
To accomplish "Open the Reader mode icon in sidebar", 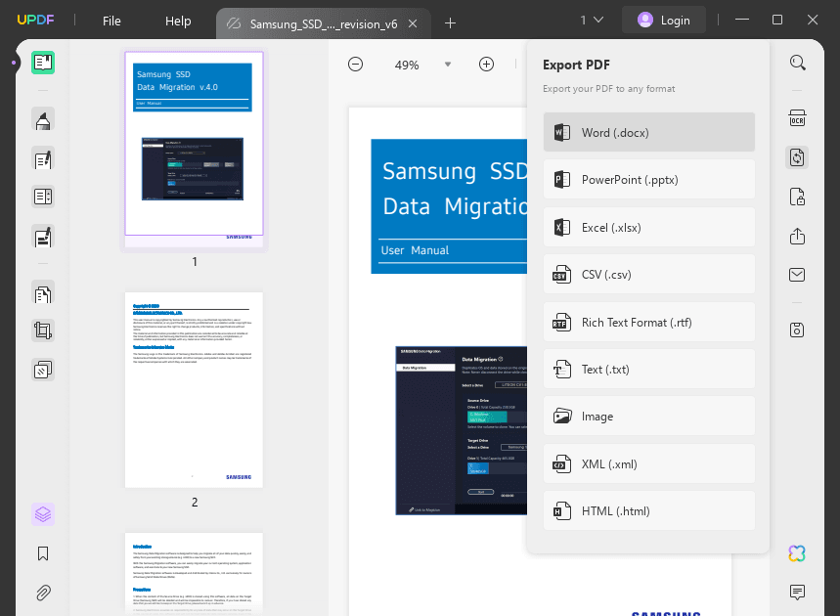I will [43, 63].
